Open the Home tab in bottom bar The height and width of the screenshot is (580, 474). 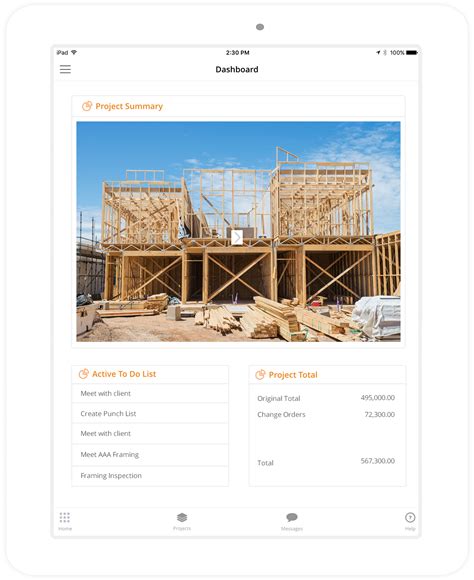[65, 521]
